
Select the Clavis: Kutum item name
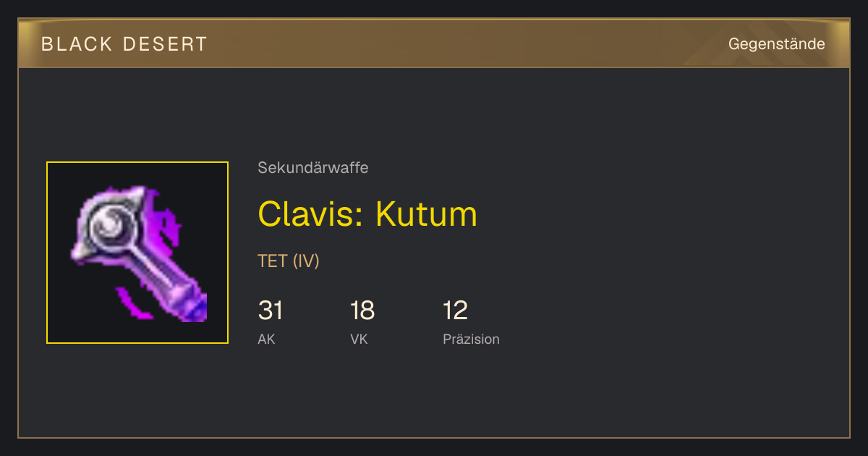(x=367, y=214)
